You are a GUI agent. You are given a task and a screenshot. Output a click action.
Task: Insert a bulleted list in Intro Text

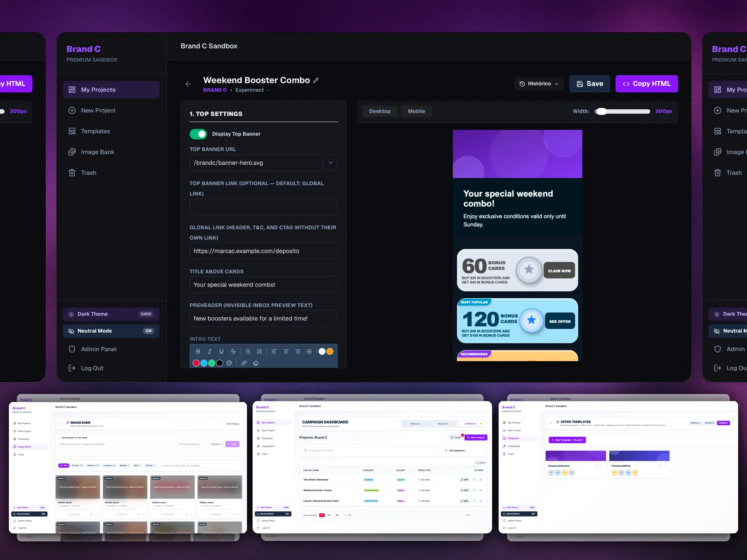248,351
